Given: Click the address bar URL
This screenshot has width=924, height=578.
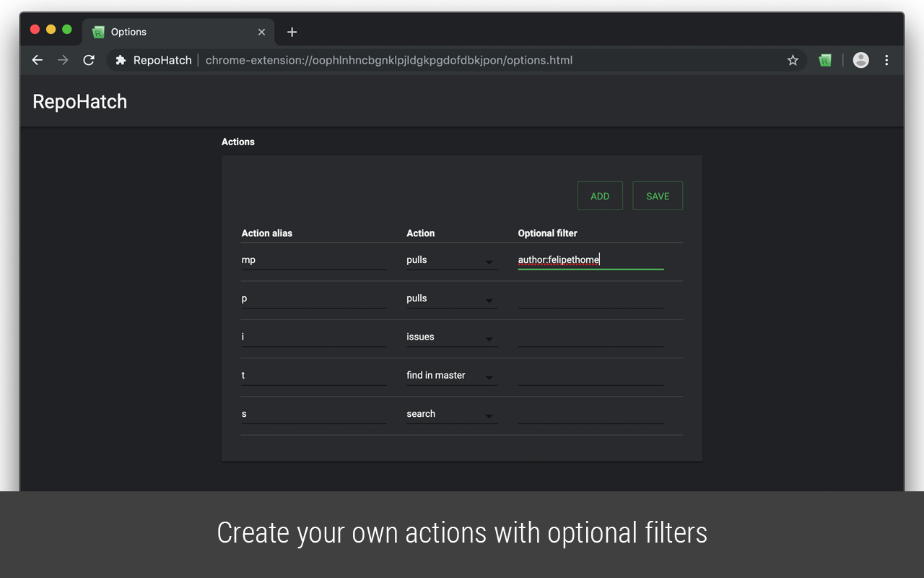Looking at the screenshot, I should (x=389, y=61).
